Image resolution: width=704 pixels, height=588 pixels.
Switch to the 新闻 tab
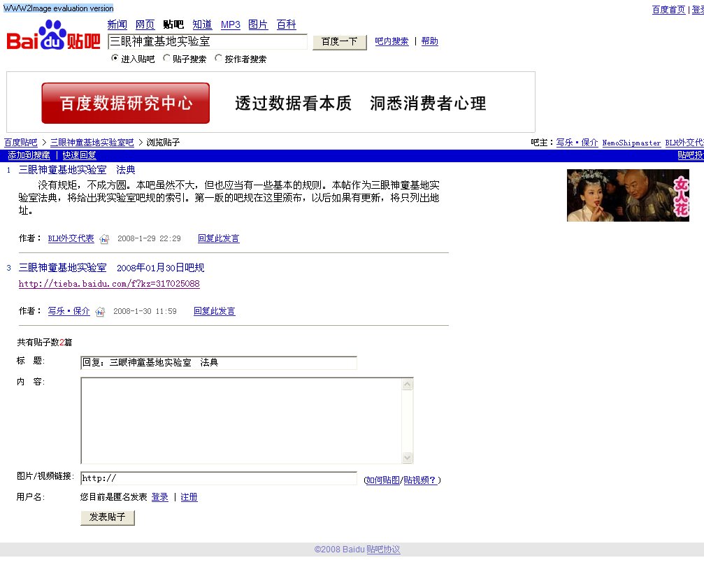point(117,24)
